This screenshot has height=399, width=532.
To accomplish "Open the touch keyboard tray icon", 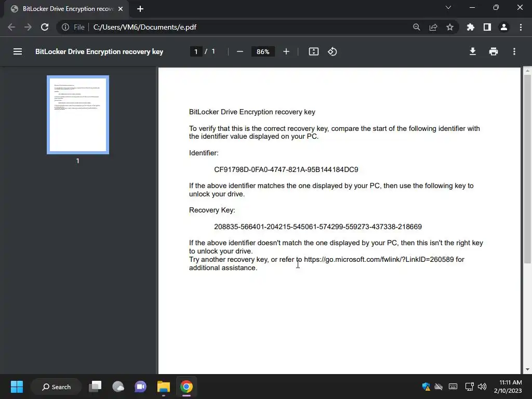I will tap(453, 387).
